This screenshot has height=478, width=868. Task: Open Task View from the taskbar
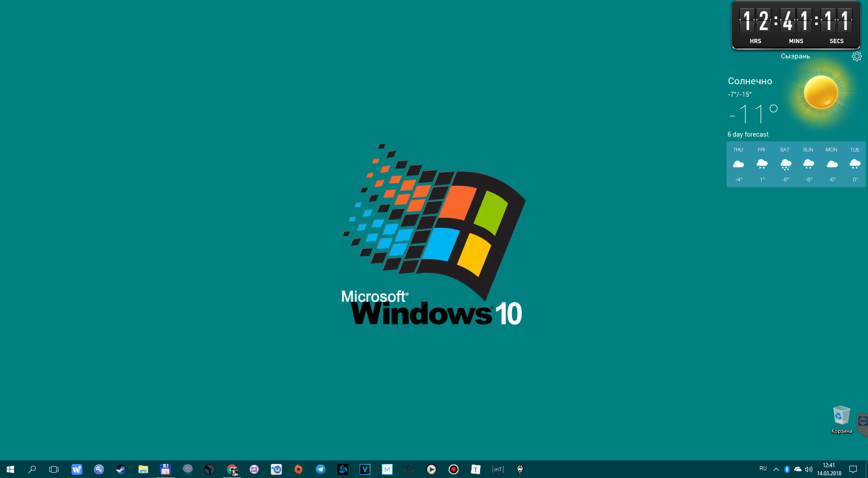pyautogui.click(x=54, y=469)
